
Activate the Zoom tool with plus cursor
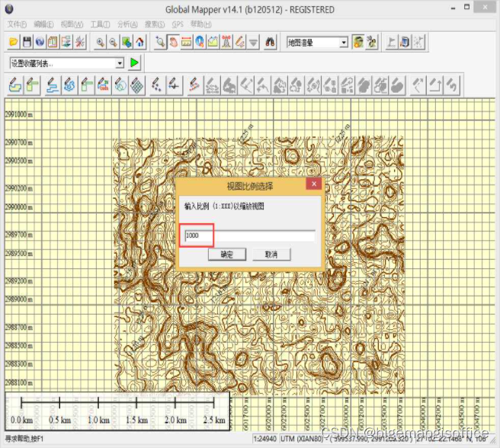(x=160, y=42)
